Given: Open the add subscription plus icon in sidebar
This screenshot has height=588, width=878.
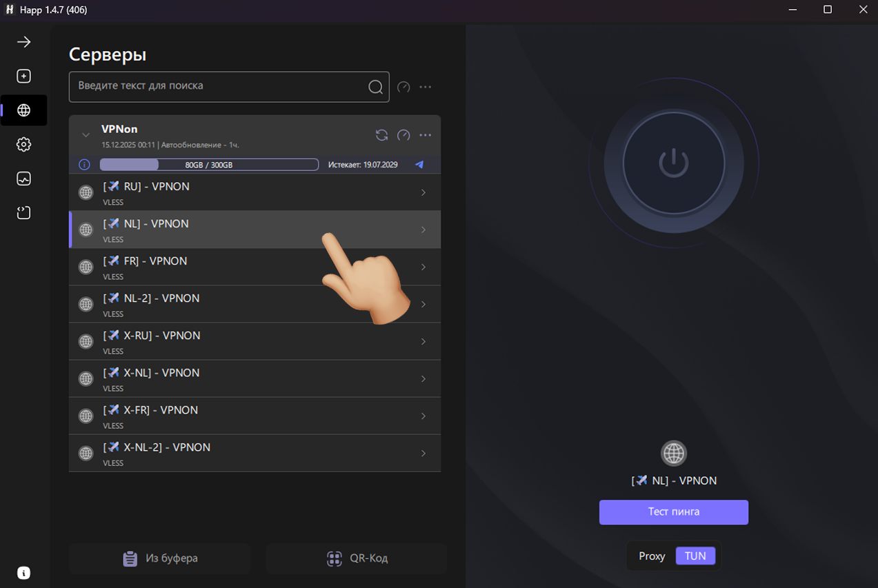Looking at the screenshot, I should point(24,76).
